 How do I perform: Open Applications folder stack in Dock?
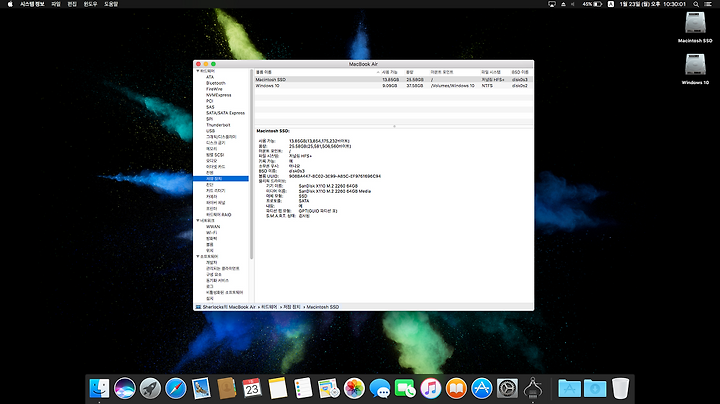[x=569, y=388]
